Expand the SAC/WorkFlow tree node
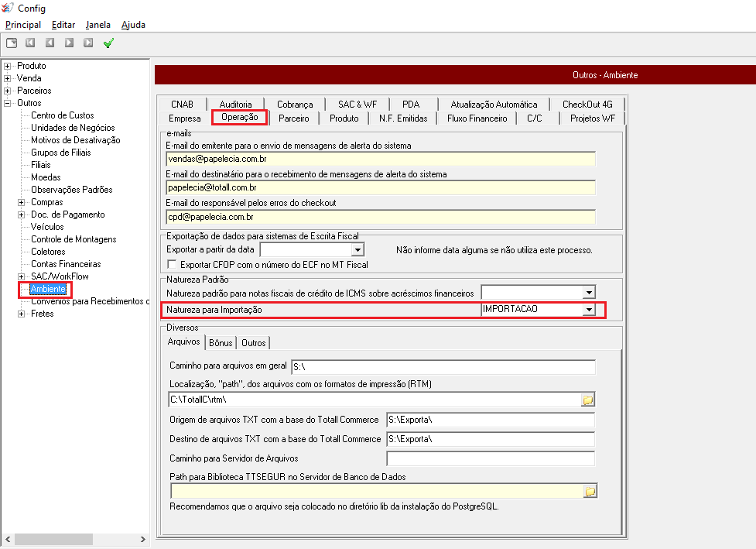 [x=21, y=277]
